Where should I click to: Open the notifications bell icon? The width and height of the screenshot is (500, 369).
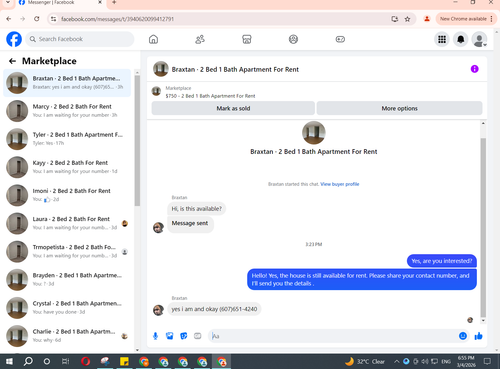461,39
